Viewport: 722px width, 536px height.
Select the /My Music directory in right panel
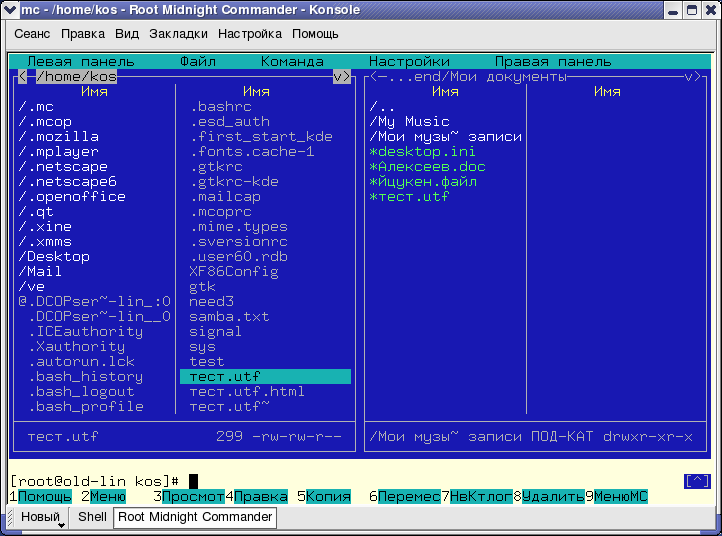[x=409, y=122]
